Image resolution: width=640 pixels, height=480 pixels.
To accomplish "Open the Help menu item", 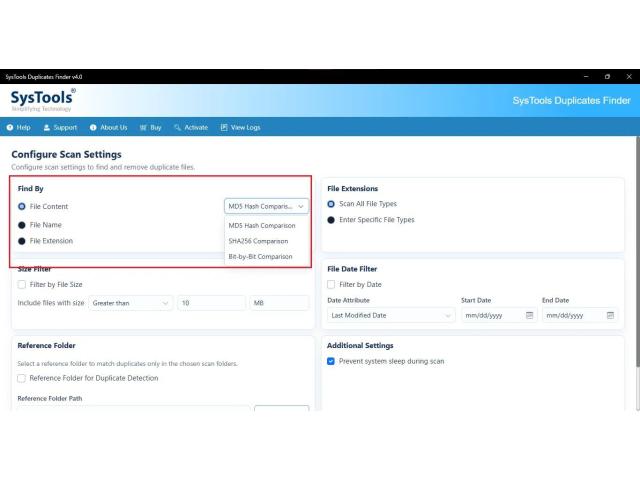I will point(19,127).
